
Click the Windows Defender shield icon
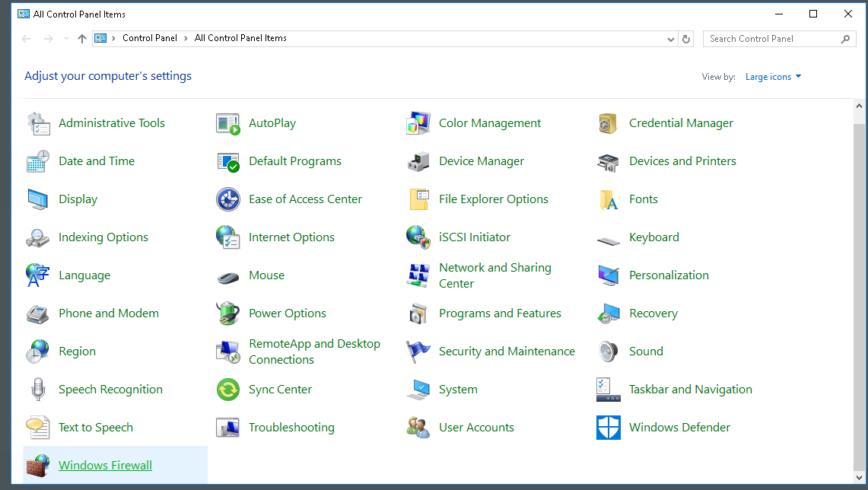pyautogui.click(x=609, y=428)
